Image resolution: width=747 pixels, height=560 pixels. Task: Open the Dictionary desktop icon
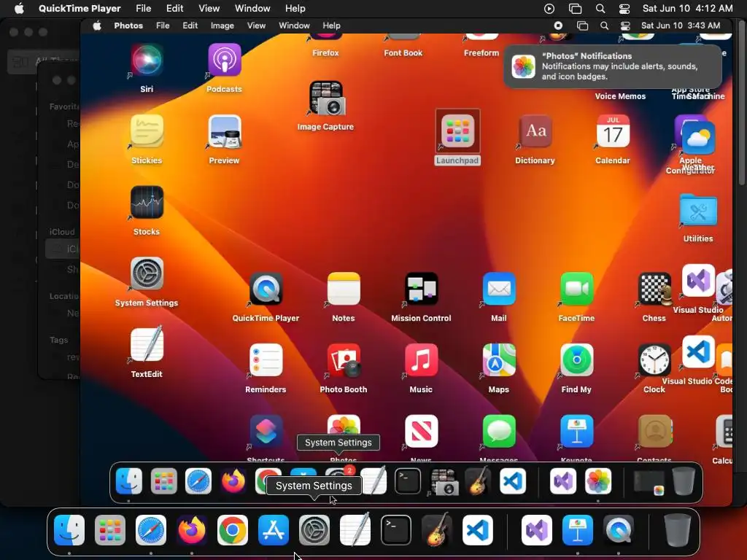535,131
